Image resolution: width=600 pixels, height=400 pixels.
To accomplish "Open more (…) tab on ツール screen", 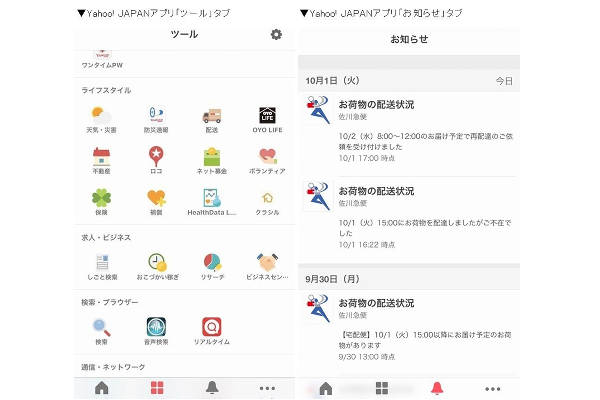I will point(267,388).
